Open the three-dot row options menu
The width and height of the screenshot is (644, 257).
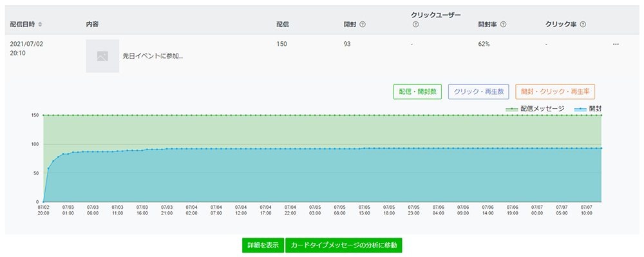tap(616, 44)
